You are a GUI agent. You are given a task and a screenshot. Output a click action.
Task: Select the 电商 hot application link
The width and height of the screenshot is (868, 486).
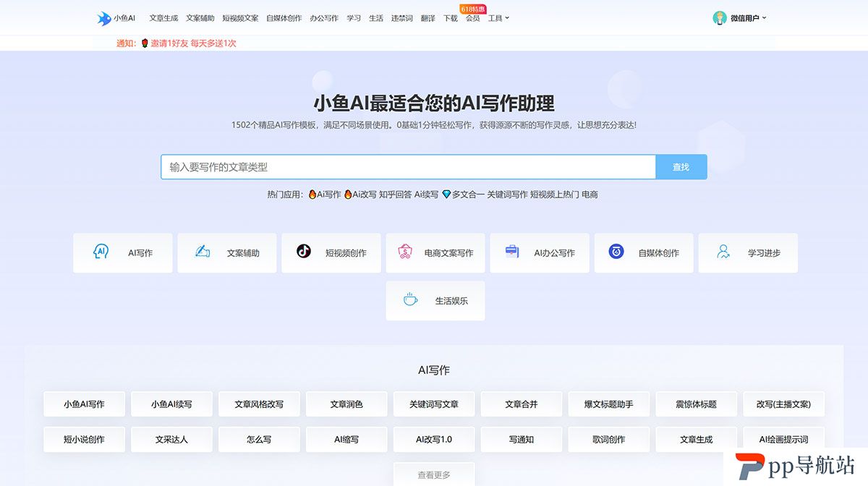click(x=590, y=195)
